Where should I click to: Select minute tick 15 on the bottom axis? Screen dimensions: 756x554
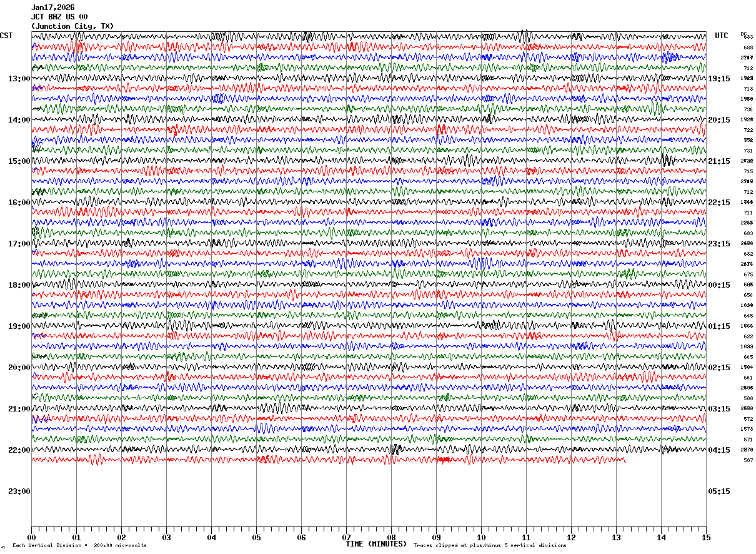tap(706, 537)
